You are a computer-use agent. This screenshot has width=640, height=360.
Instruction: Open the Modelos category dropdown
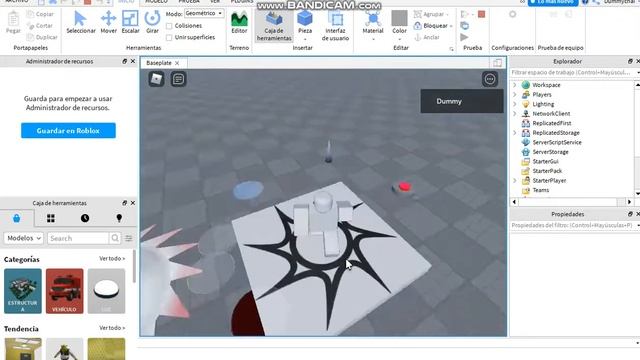(x=23, y=238)
